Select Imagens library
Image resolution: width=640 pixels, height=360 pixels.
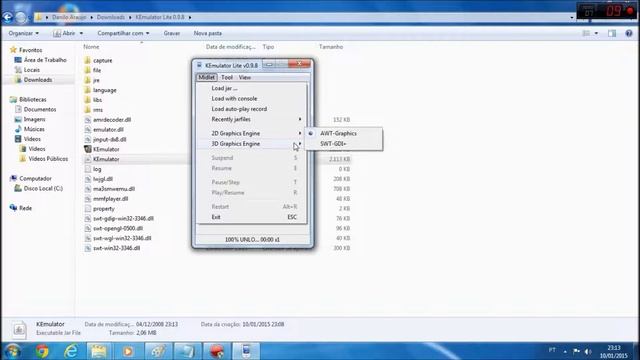34,119
